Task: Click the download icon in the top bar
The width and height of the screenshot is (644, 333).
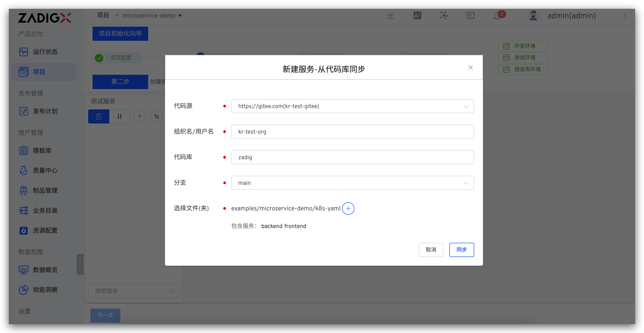Action: click(390, 15)
